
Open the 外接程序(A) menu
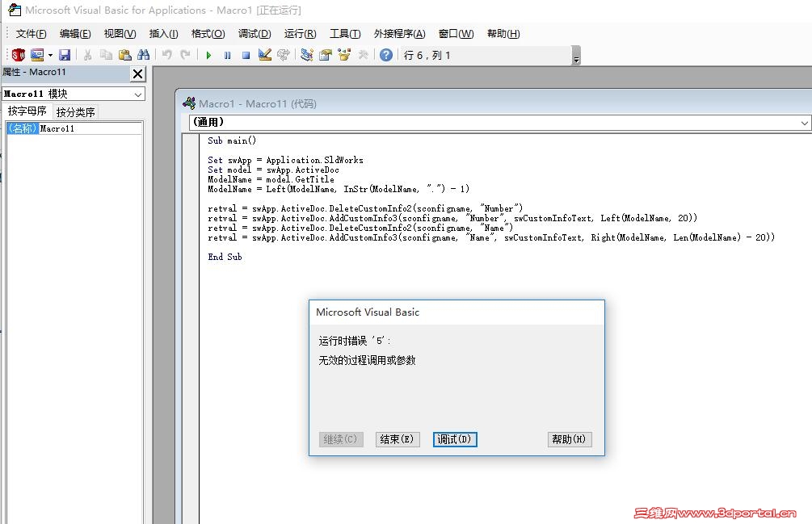399,34
